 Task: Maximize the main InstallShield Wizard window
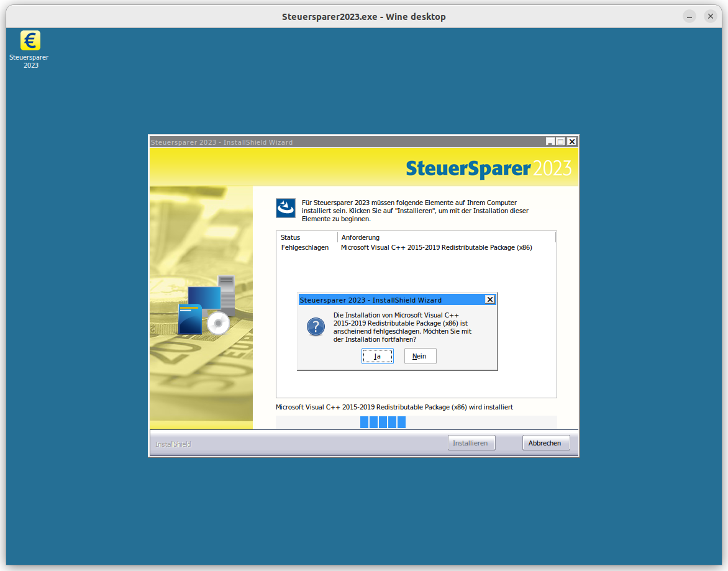point(561,142)
